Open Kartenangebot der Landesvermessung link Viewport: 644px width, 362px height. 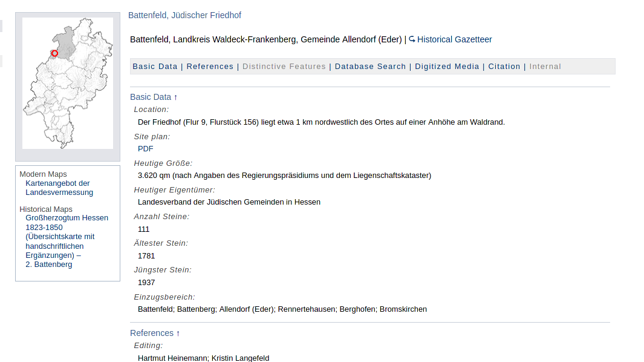coord(59,188)
